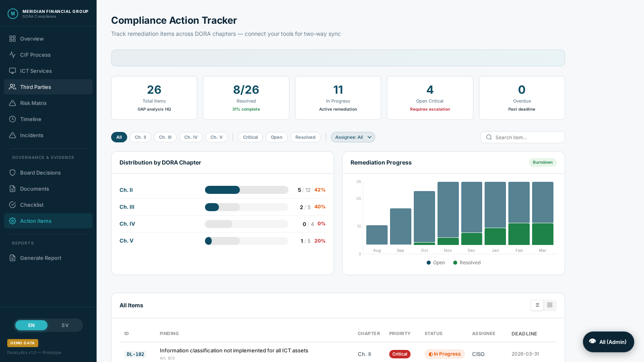Image resolution: width=644 pixels, height=362 pixels.
Task: Switch to grid view in All Items
Action: [x=549, y=305]
